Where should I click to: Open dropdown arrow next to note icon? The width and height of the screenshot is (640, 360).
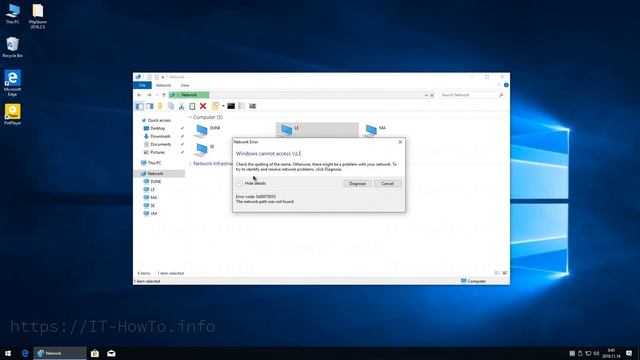(223, 106)
